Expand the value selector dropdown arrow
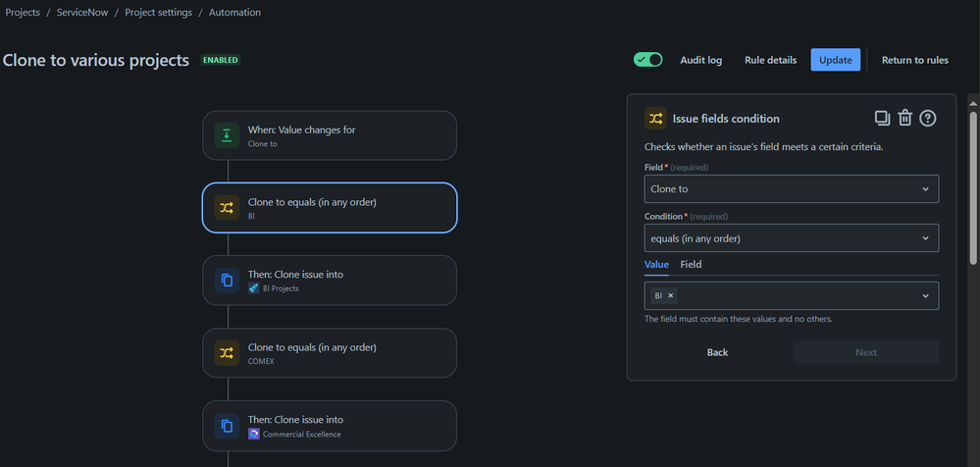980x467 pixels. click(925, 295)
